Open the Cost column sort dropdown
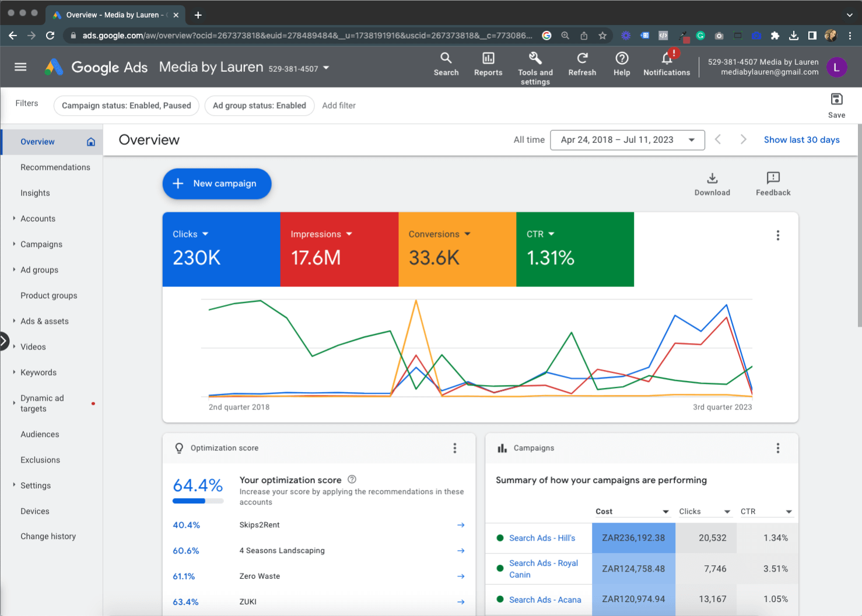 665,511
